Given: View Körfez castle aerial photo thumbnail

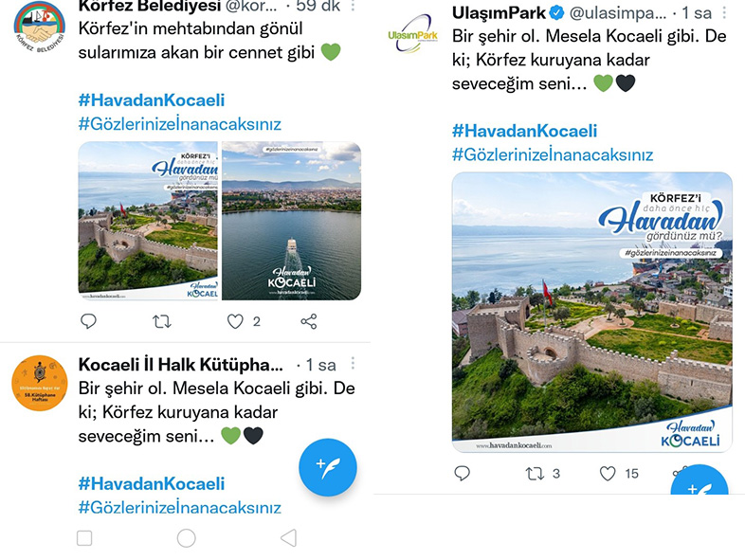Looking at the screenshot, I should [x=148, y=221].
